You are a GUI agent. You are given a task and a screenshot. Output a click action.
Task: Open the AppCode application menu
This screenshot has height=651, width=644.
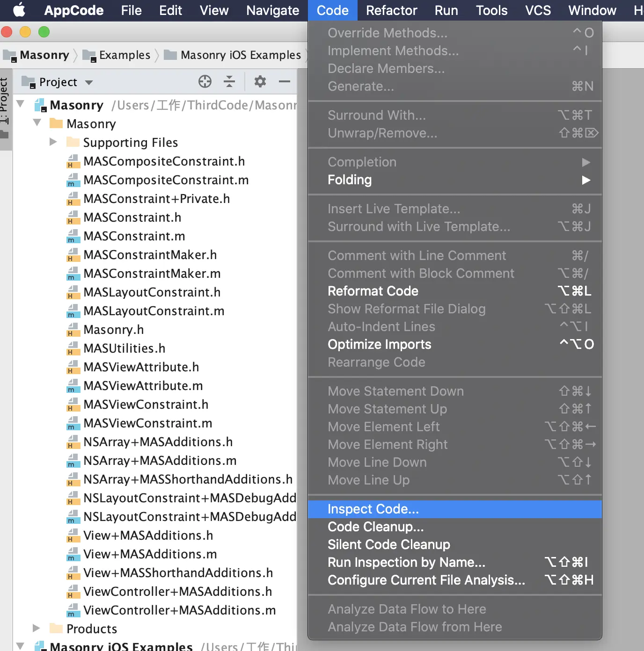[74, 10]
